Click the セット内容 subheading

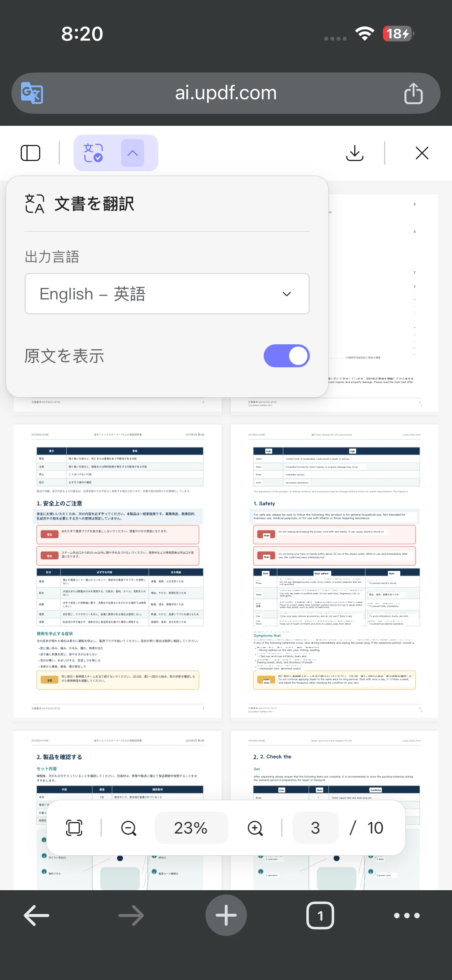(x=47, y=769)
